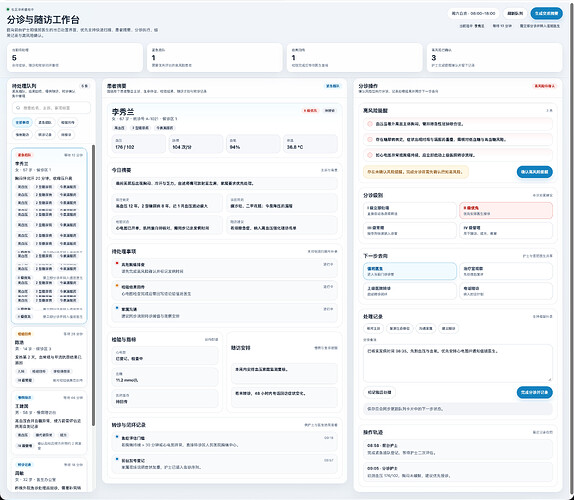
Task: Select the first filter chip in queue's second row
Action: [x=23, y=135]
